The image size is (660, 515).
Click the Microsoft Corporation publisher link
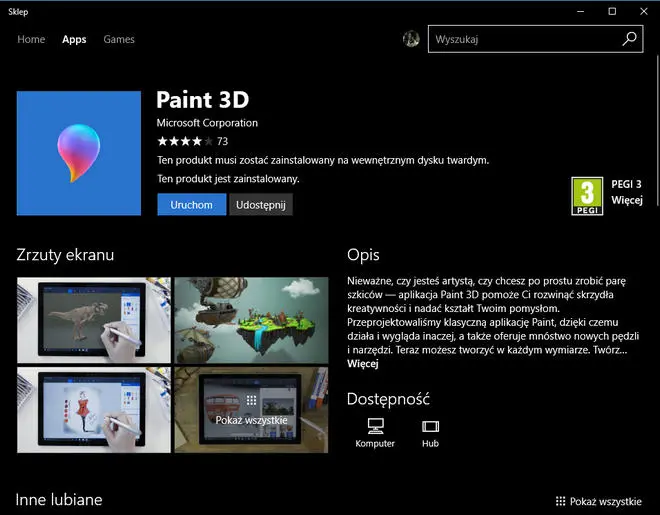tap(207, 123)
